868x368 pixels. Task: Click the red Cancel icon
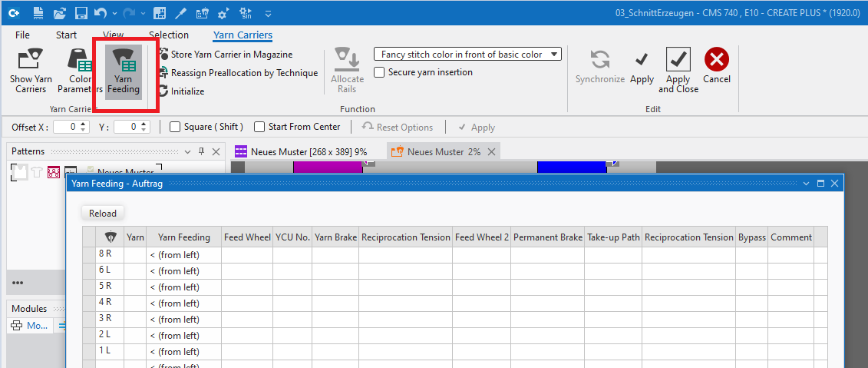[716, 60]
